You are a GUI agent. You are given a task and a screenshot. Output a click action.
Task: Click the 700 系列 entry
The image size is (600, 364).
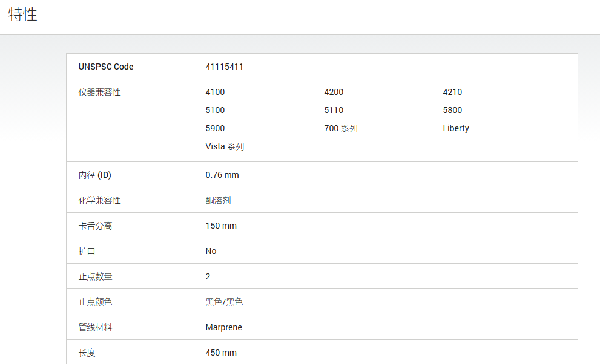340,128
